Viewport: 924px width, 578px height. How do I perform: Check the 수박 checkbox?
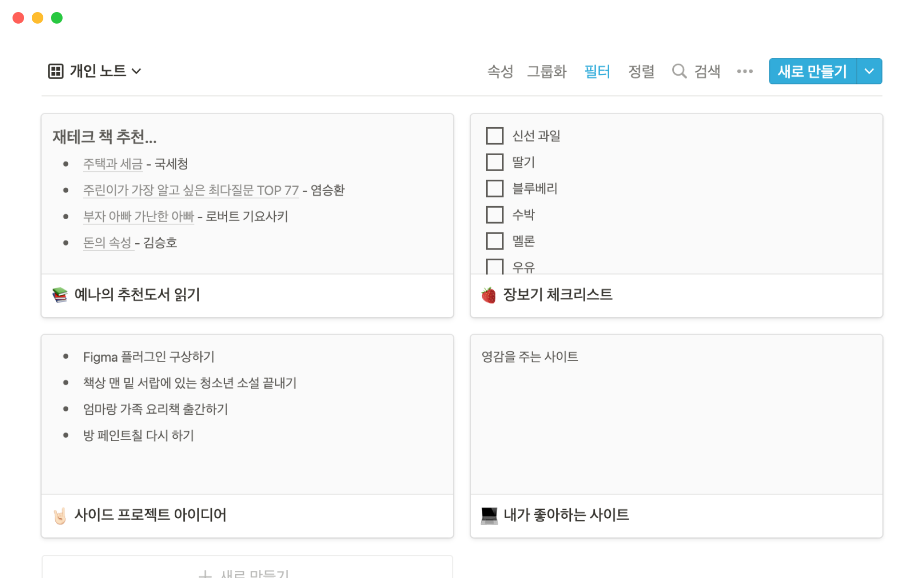point(494,215)
